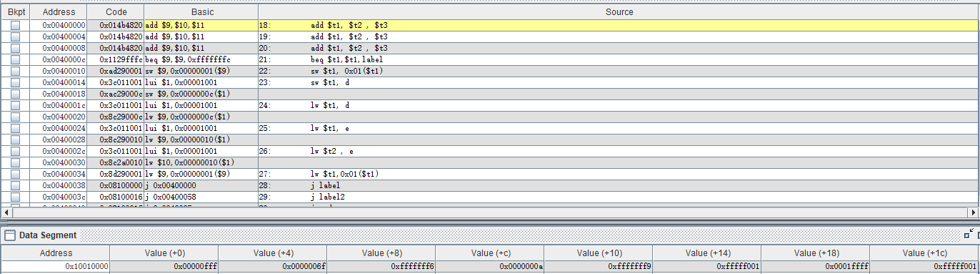The width and height of the screenshot is (980, 274).
Task: Click Value (+1c) column header
Action: (924, 253)
